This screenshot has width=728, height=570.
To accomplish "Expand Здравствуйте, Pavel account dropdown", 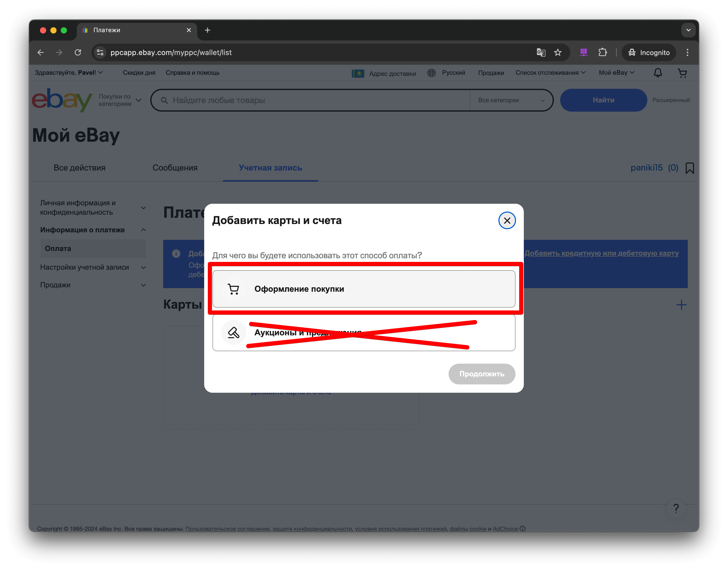I will [x=69, y=73].
